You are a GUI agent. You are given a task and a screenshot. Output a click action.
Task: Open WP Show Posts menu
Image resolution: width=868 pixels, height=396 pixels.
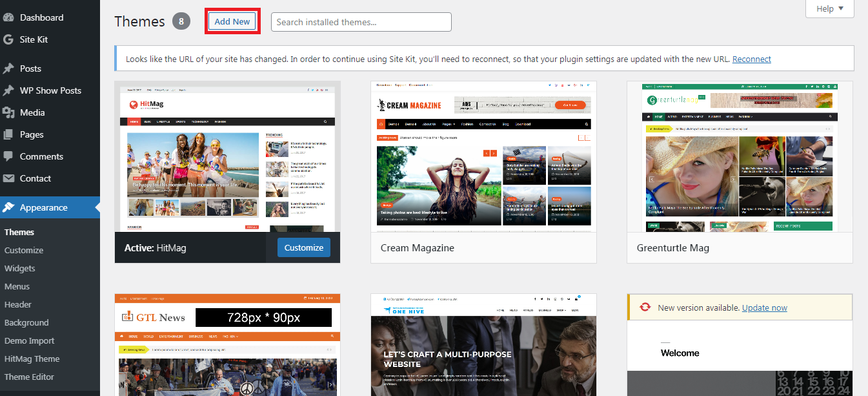(x=50, y=90)
